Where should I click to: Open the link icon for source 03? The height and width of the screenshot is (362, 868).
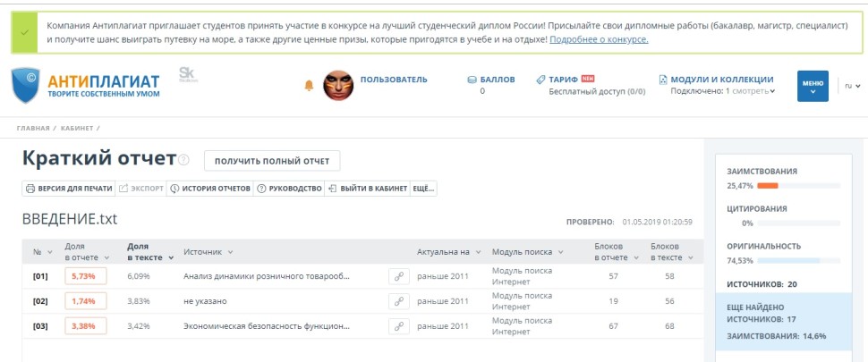pyautogui.click(x=398, y=326)
